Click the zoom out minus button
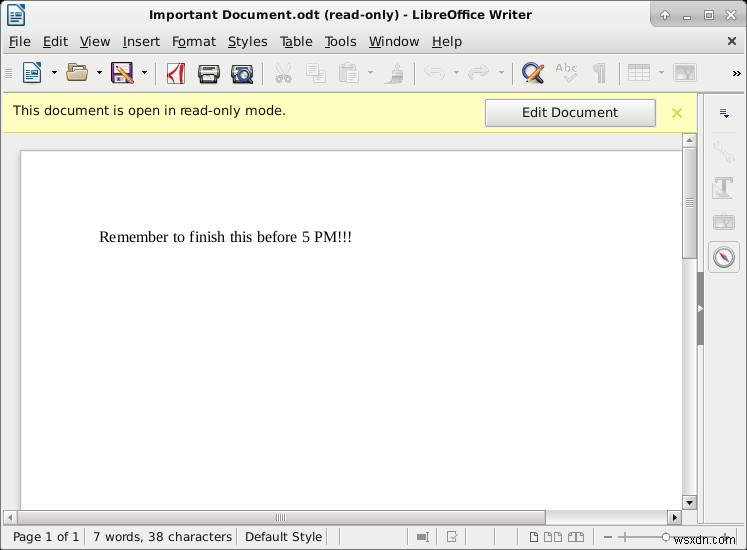This screenshot has width=747, height=550. tap(607, 537)
